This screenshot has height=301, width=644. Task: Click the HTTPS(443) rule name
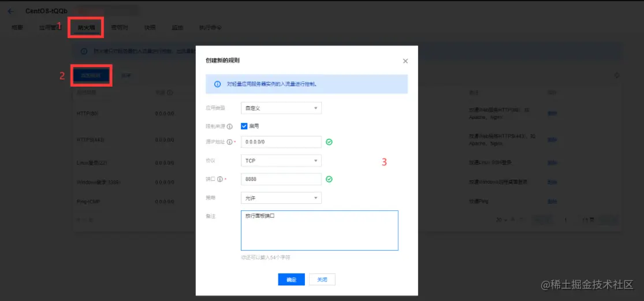[x=91, y=140]
